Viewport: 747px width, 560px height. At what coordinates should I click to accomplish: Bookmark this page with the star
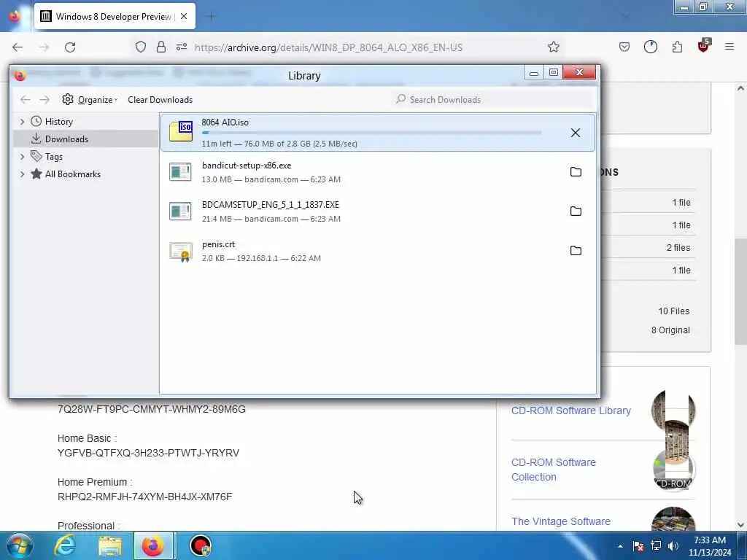coord(553,47)
